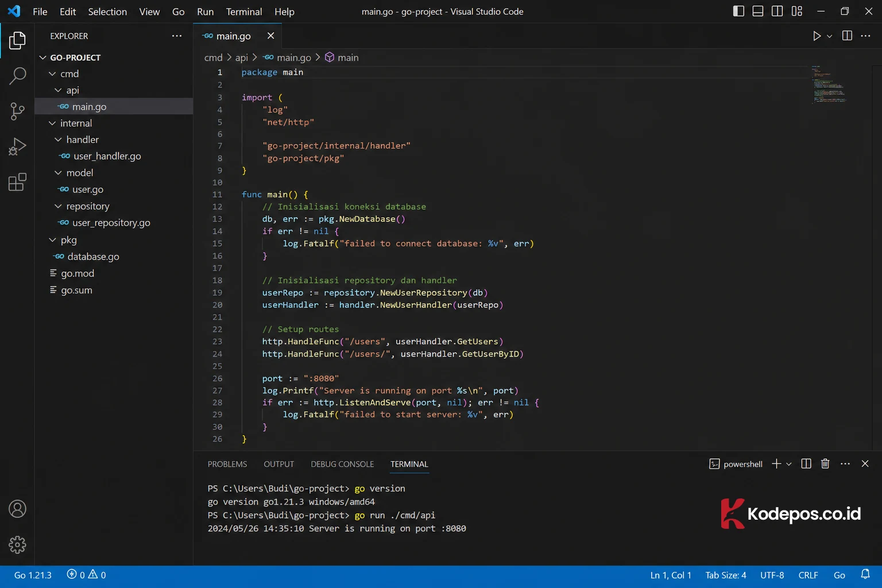Open notifications bell in status bar
Image resolution: width=882 pixels, height=588 pixels.
tap(865, 574)
